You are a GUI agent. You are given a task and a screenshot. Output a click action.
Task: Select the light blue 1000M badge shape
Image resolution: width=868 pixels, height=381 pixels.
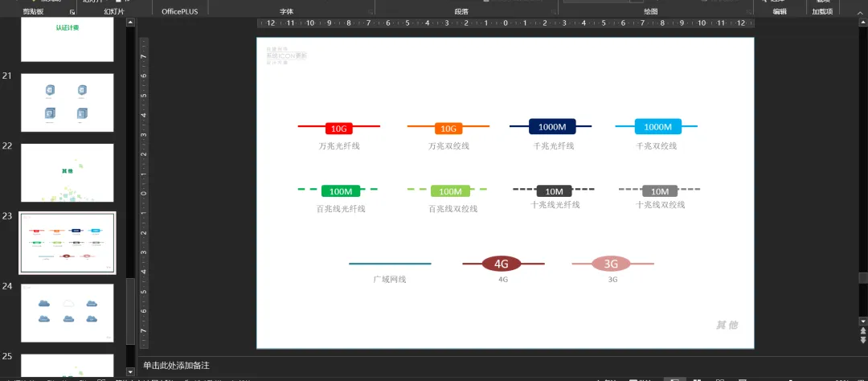click(657, 126)
